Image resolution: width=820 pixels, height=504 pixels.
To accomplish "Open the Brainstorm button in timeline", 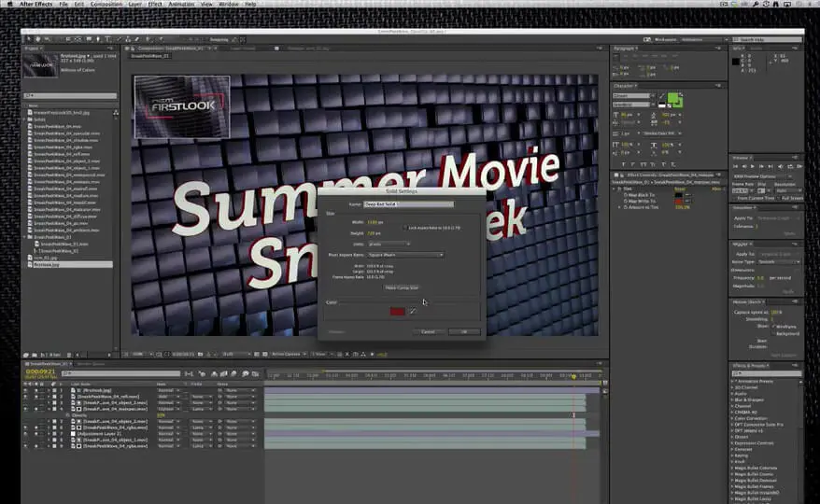I will coord(245,374).
